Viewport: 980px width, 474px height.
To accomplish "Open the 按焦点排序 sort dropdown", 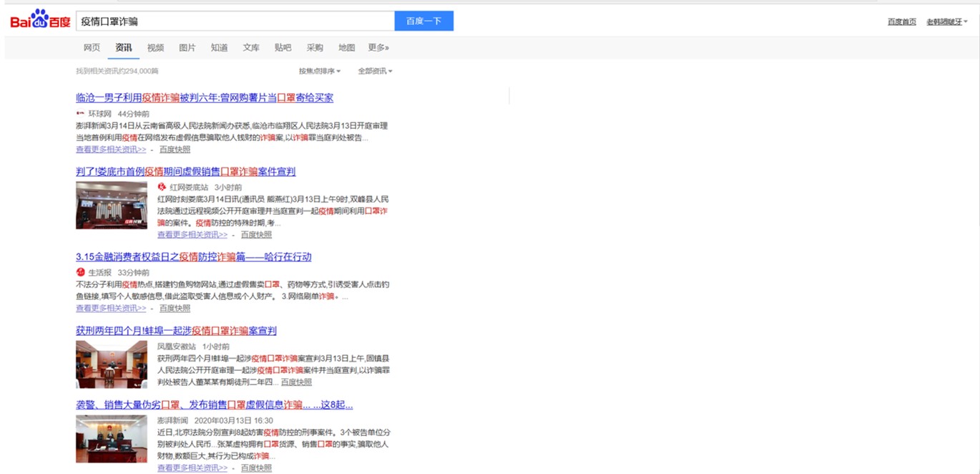I will (319, 71).
